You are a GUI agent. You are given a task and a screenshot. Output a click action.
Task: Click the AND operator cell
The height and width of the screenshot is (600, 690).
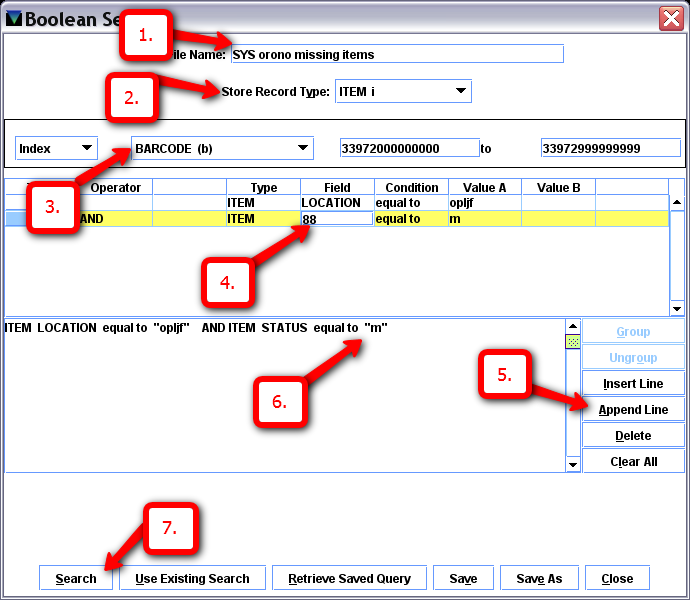click(115, 218)
